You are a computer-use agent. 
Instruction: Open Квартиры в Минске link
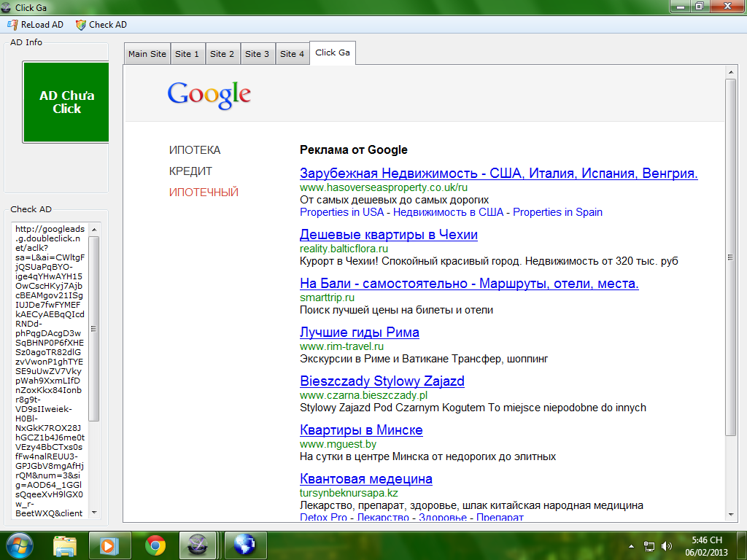click(x=361, y=430)
